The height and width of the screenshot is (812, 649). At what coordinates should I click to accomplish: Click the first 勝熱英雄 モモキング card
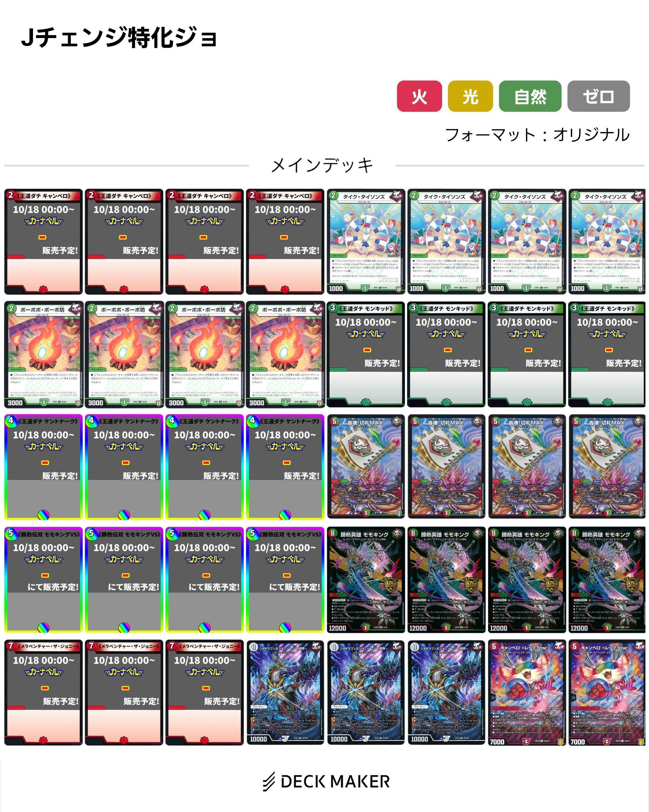[365, 580]
